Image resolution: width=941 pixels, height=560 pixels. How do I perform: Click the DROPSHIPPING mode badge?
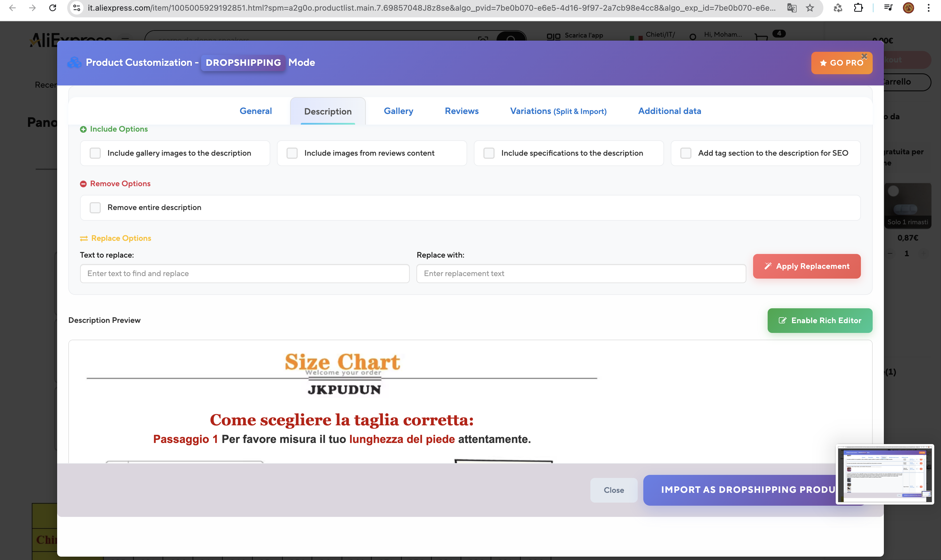tap(243, 63)
